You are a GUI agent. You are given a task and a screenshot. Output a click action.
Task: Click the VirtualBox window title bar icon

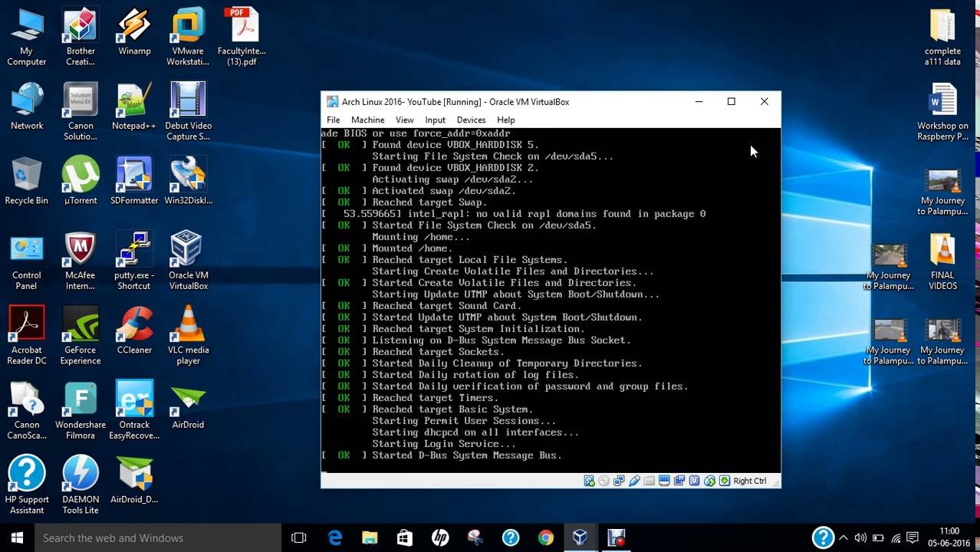332,102
